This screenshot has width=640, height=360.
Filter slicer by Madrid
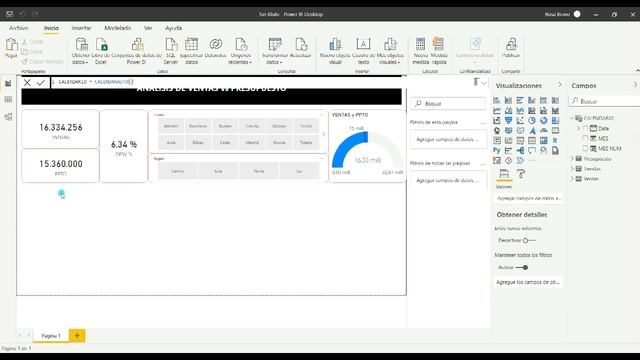click(x=252, y=142)
